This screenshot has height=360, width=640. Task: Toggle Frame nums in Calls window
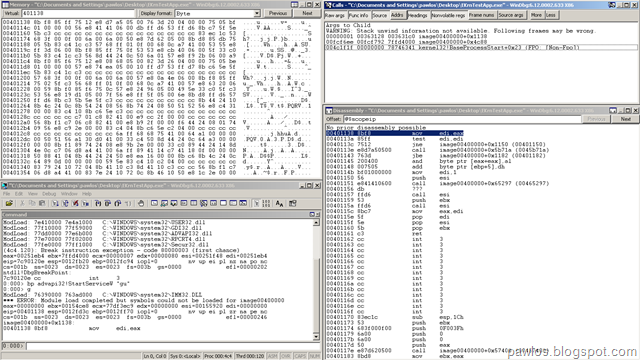pos(481,15)
